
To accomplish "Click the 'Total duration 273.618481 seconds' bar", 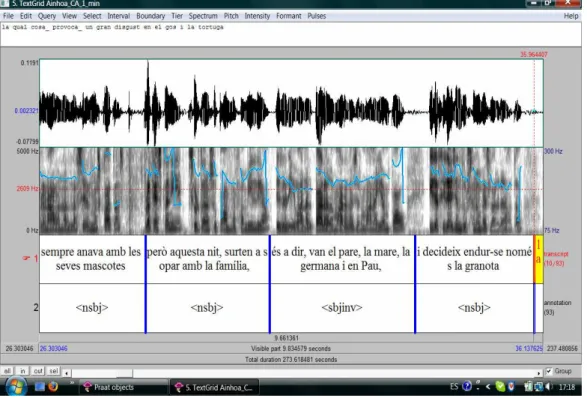I will (x=291, y=359).
